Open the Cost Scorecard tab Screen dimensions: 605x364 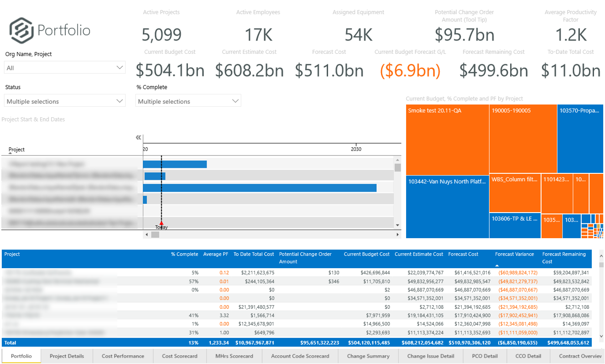[180, 356]
